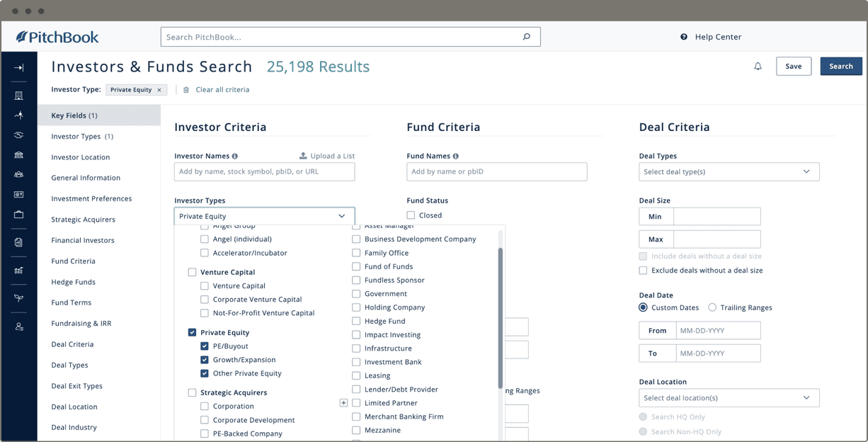The height and width of the screenshot is (442, 868).
Task: Select the Trailing Ranges radio button
Action: (x=712, y=307)
